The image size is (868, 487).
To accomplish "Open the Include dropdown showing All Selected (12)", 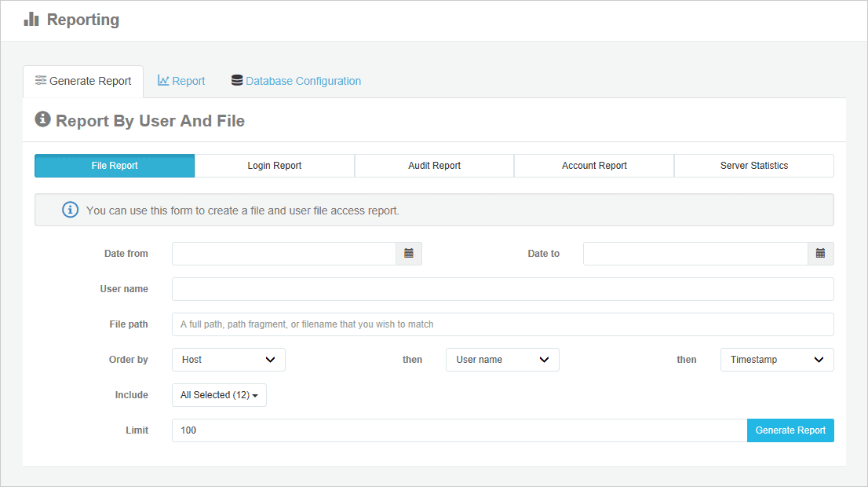I will 219,395.
